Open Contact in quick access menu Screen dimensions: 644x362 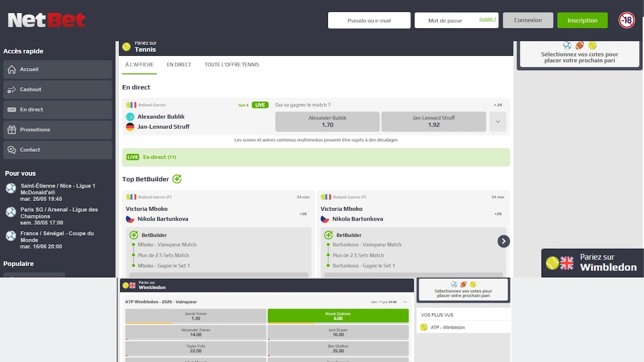tap(58, 150)
